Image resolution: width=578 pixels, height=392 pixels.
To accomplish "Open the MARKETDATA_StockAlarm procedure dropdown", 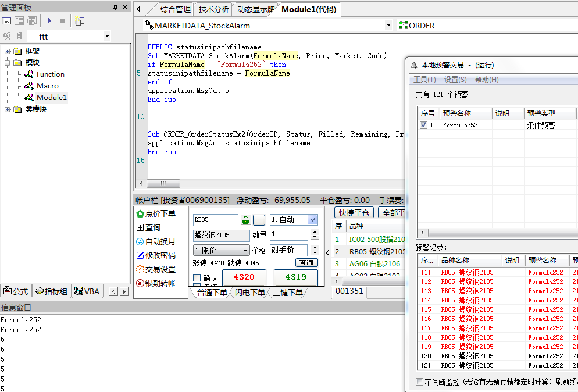I will point(388,26).
